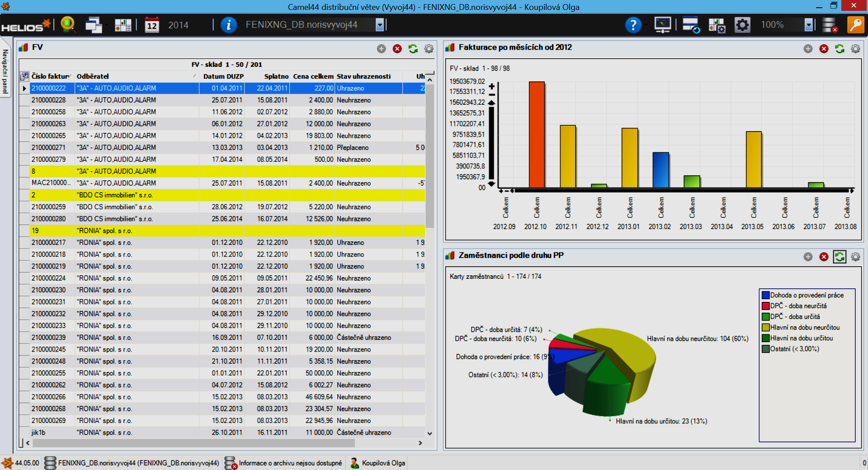Click plus icon in Zaměstnanci podle druhu PP panel
Viewport: 868px width, 470px height.
pos(808,257)
